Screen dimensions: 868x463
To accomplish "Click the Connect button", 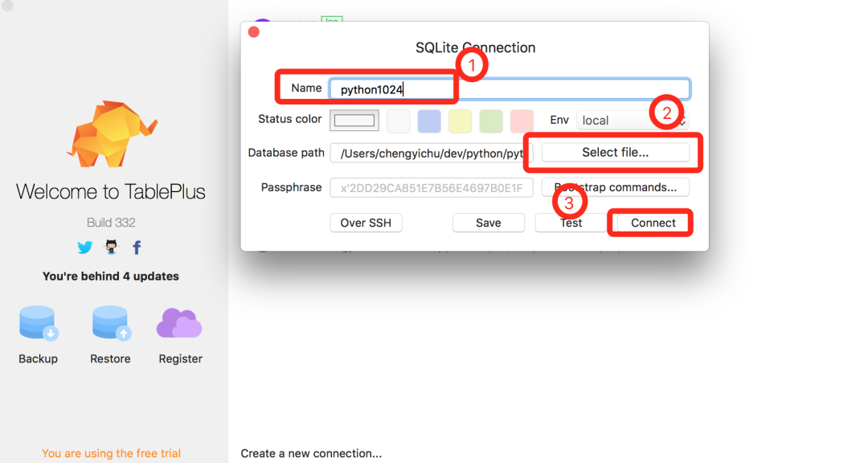I will point(653,223).
